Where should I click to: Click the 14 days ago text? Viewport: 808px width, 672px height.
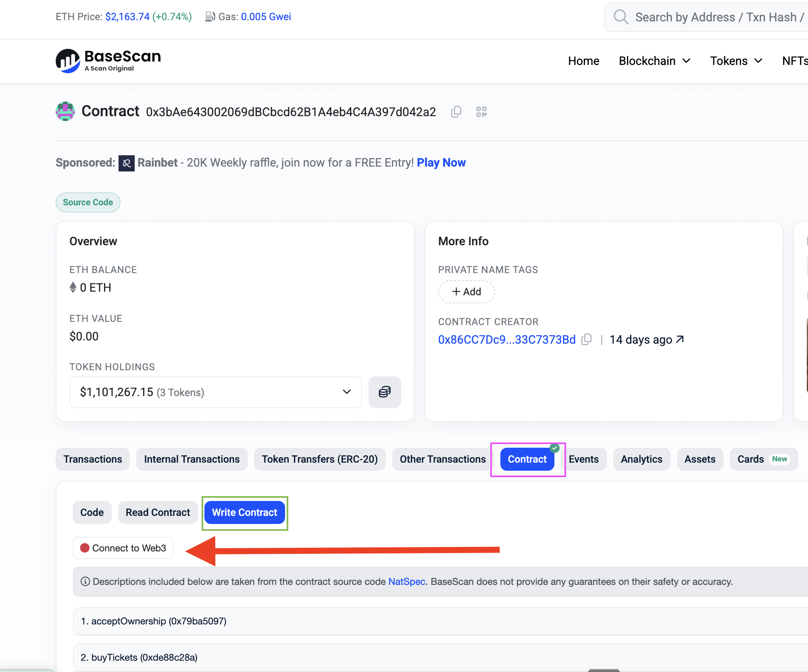click(x=641, y=340)
